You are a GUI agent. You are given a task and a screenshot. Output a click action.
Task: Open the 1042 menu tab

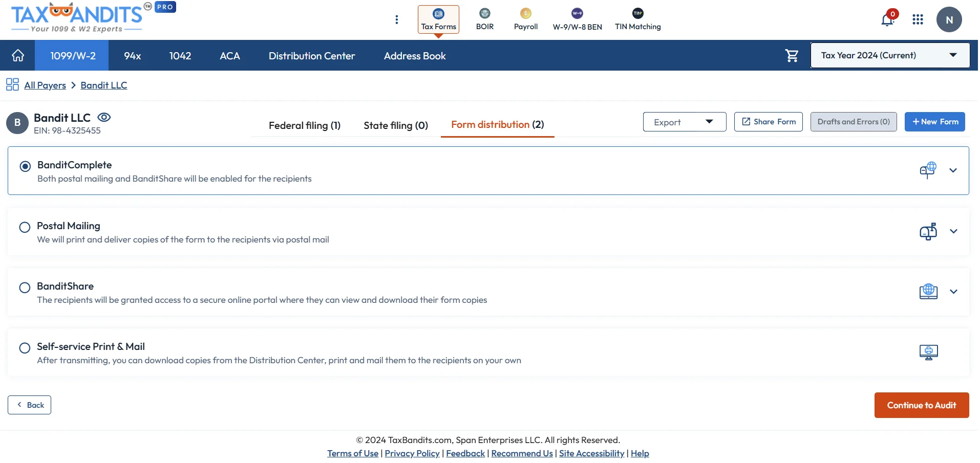[180, 56]
